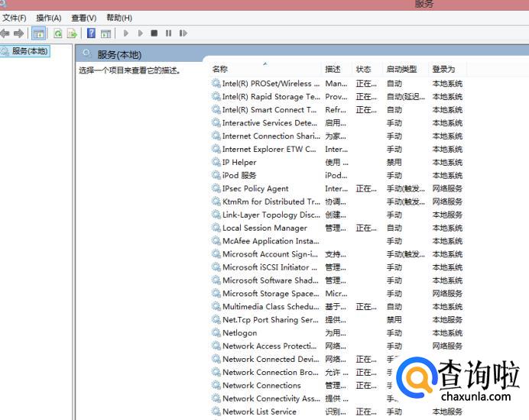Click the 禁用 startup type for IP Helper

(x=394, y=163)
